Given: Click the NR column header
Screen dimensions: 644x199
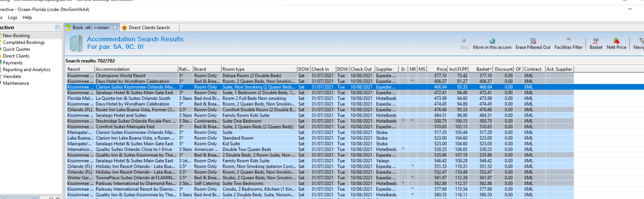Looking at the screenshot, I should coord(413,69).
